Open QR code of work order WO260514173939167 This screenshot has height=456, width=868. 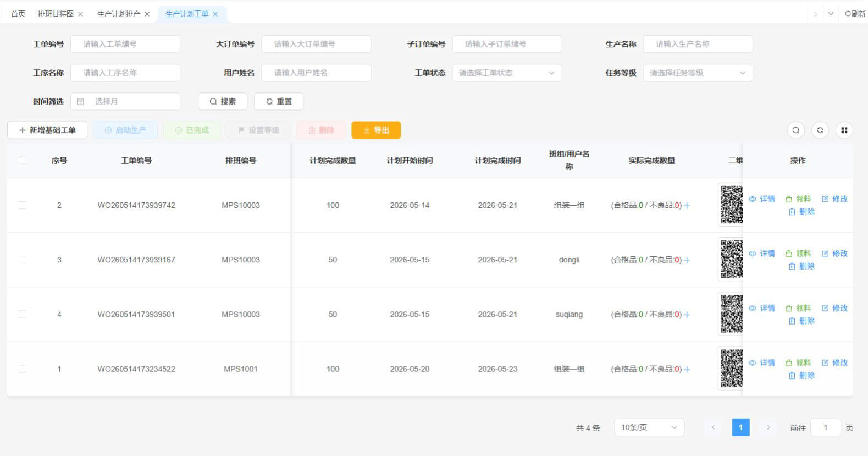tap(731, 259)
